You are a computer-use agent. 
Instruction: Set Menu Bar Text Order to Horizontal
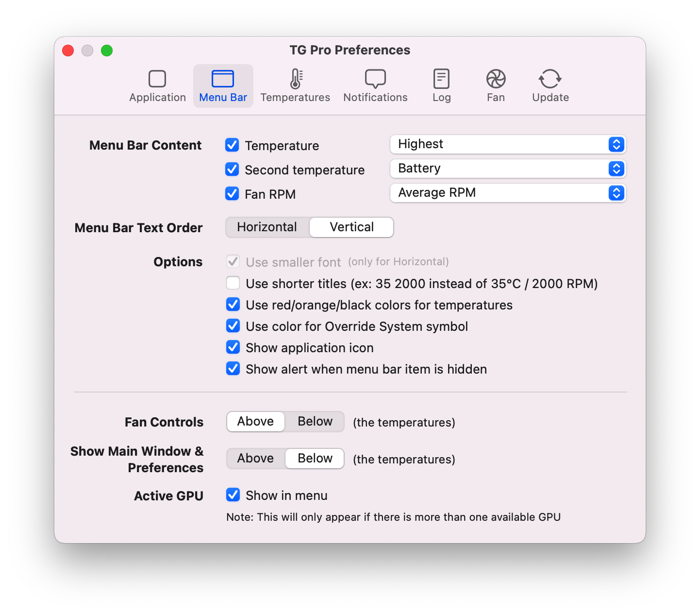click(267, 227)
